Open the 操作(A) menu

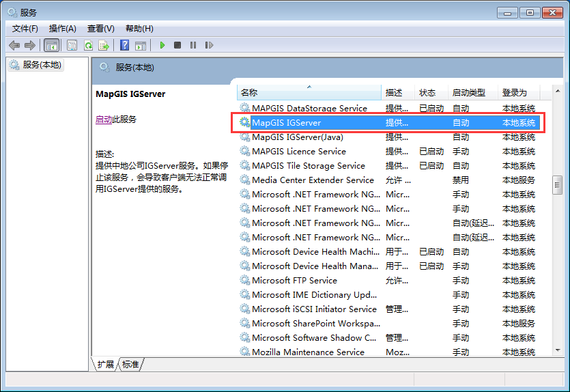click(x=63, y=29)
